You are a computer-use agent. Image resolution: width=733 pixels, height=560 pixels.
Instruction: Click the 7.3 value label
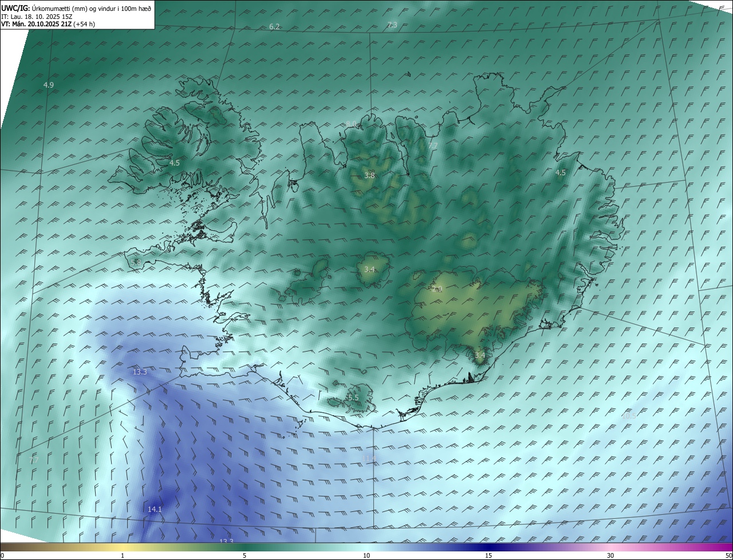[x=392, y=25]
